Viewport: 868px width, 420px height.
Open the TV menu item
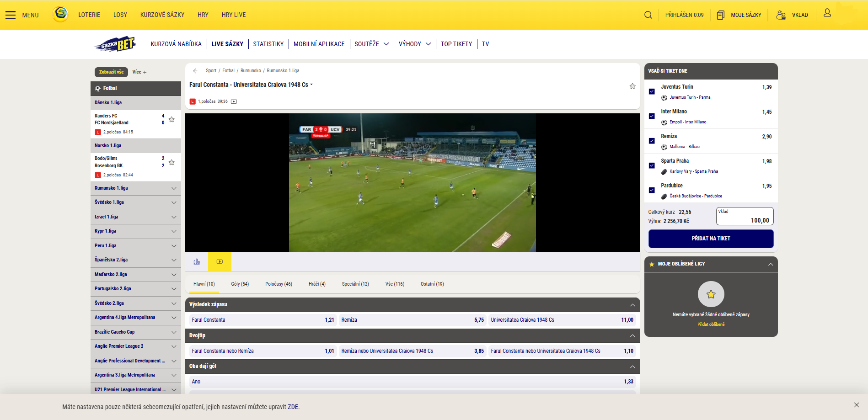[x=485, y=44]
